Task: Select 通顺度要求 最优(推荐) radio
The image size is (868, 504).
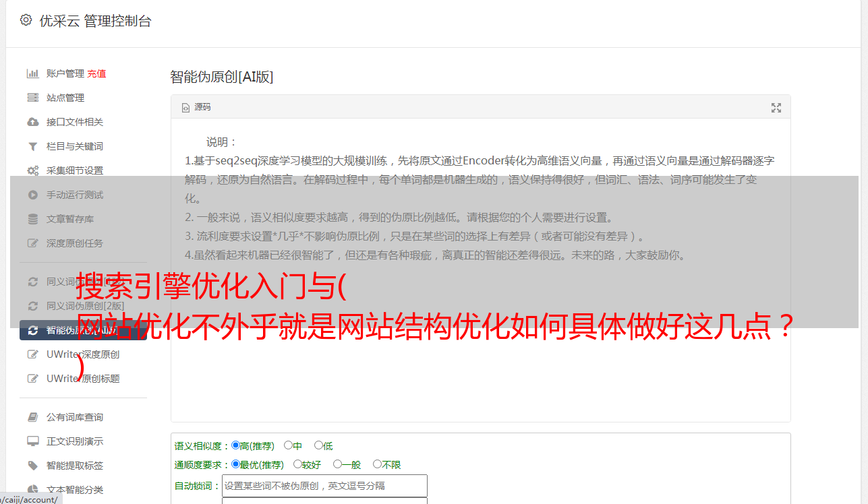Action: click(x=235, y=464)
